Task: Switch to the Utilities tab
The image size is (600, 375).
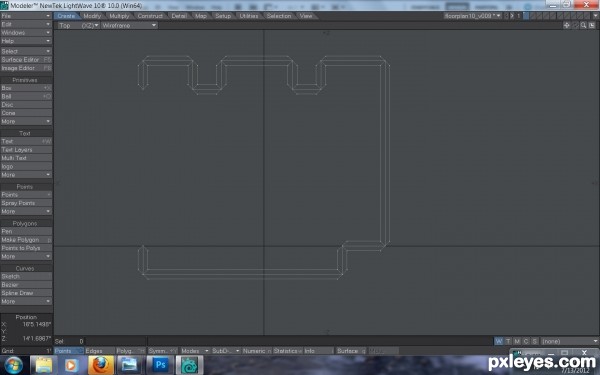Action: pos(249,16)
